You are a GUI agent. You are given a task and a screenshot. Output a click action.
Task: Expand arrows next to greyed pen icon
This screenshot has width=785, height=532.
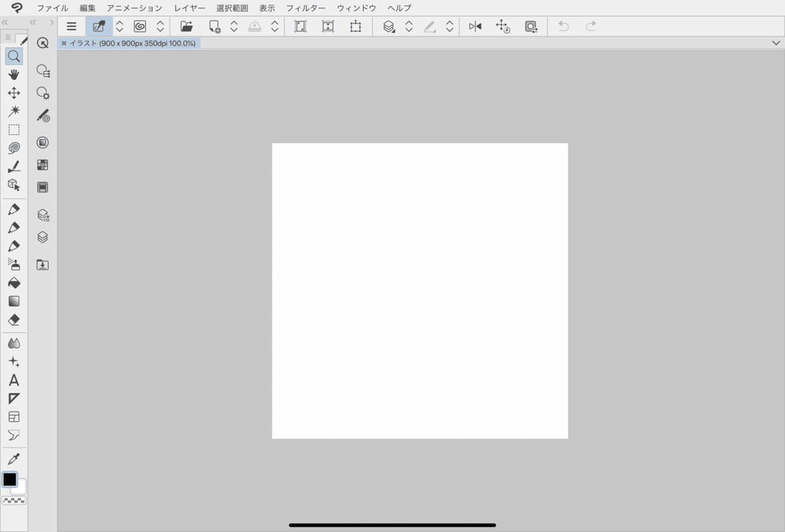point(449,27)
